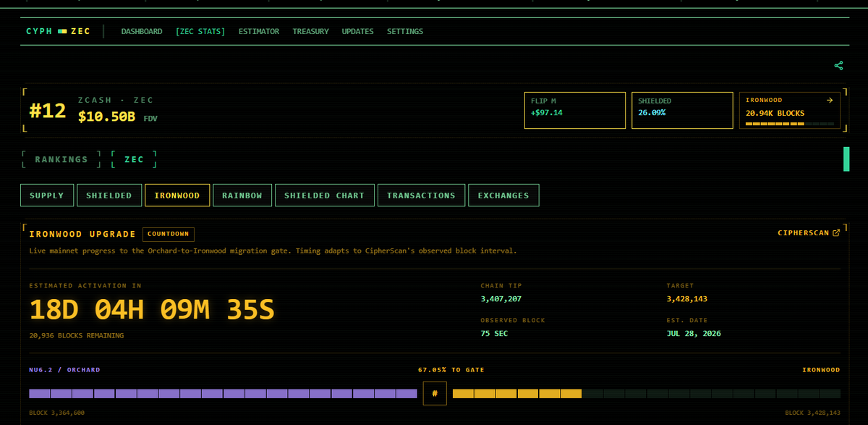Click the BLOCK 3,364,600 label

pyautogui.click(x=56, y=413)
